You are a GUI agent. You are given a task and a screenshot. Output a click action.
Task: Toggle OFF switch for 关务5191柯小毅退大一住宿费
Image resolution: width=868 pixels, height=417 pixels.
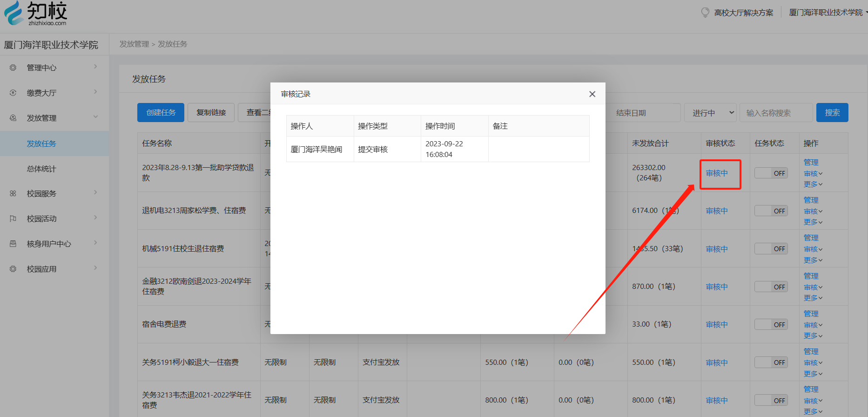(771, 362)
